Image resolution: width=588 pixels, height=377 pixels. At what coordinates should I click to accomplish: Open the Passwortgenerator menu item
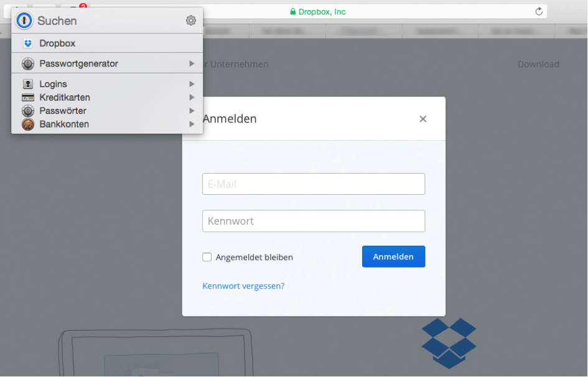coord(107,63)
